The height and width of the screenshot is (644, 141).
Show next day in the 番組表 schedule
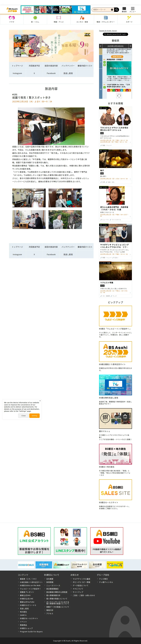click(130, 46)
